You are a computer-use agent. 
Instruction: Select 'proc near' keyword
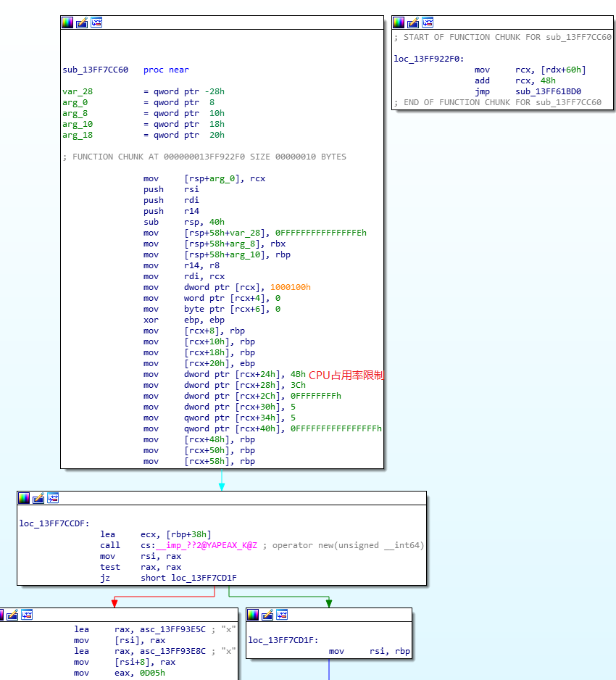point(166,70)
